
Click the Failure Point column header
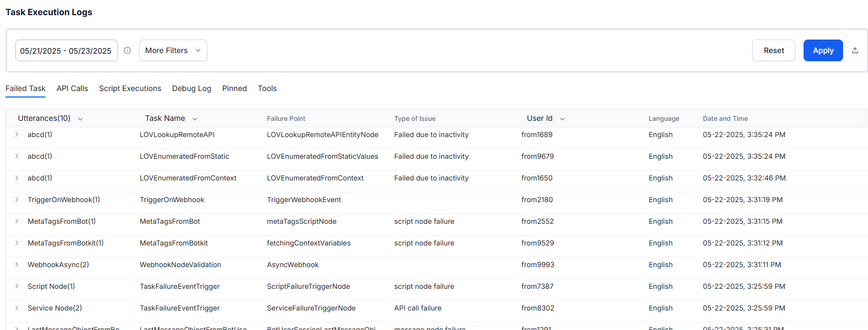(x=286, y=119)
